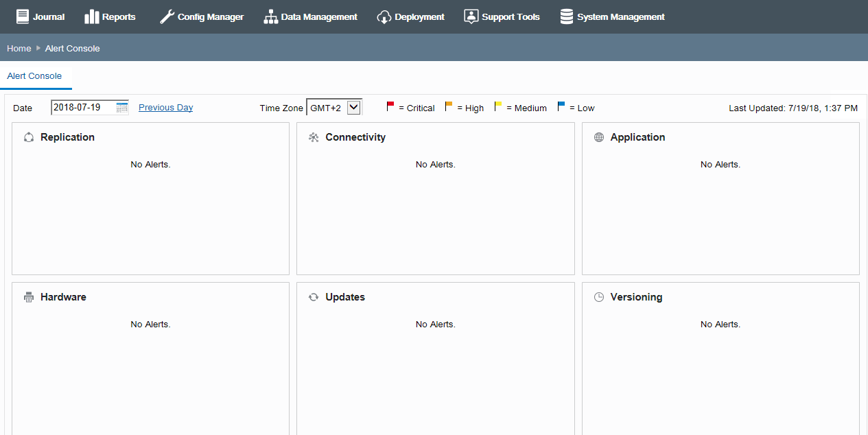868x435 pixels.
Task: Switch to the Alert Console tab
Action: (x=34, y=76)
